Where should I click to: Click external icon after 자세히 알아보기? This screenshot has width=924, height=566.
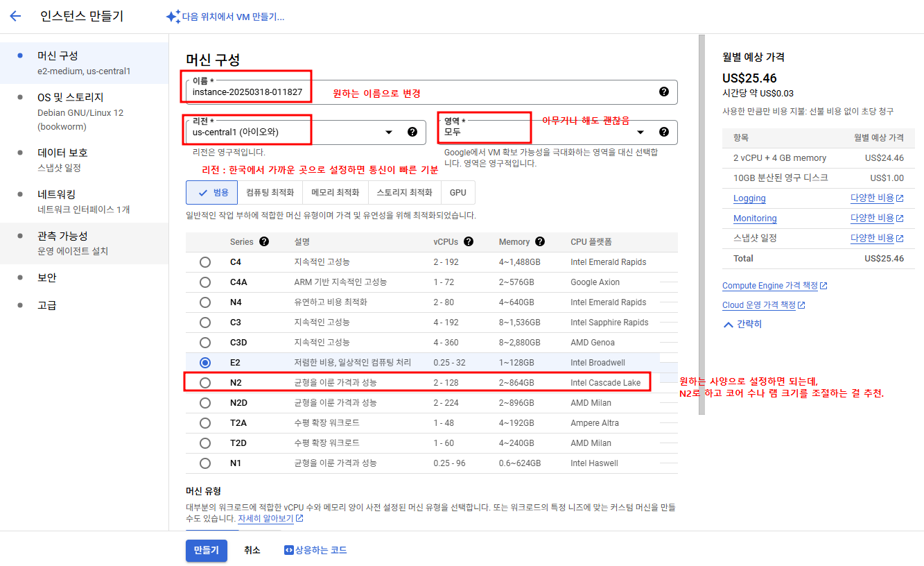(x=299, y=518)
